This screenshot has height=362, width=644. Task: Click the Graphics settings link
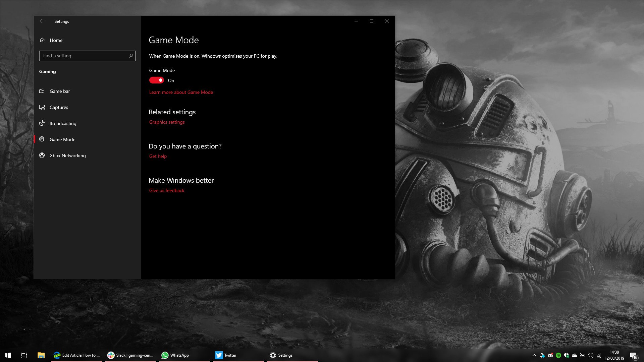coord(167,122)
